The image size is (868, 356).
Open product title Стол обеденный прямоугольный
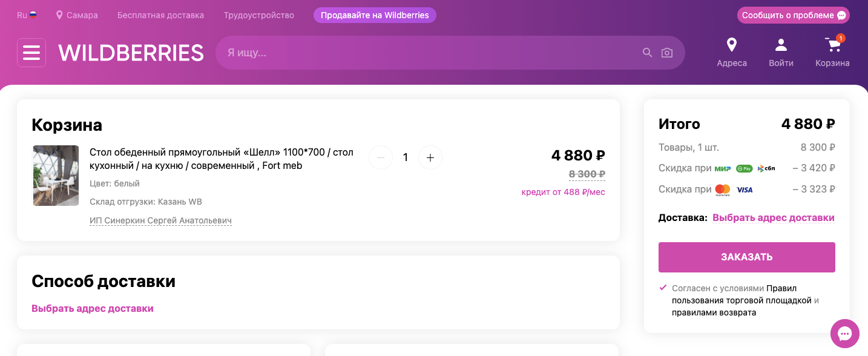(x=222, y=159)
